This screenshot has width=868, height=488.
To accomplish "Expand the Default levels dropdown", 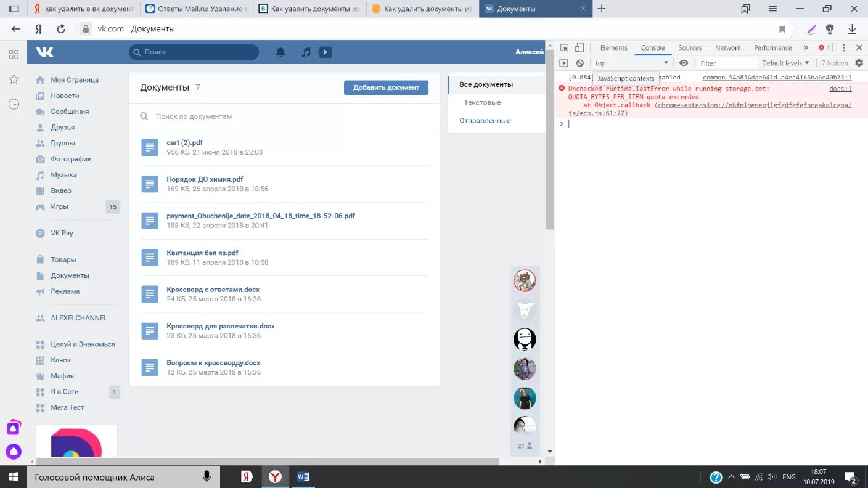I will click(785, 63).
